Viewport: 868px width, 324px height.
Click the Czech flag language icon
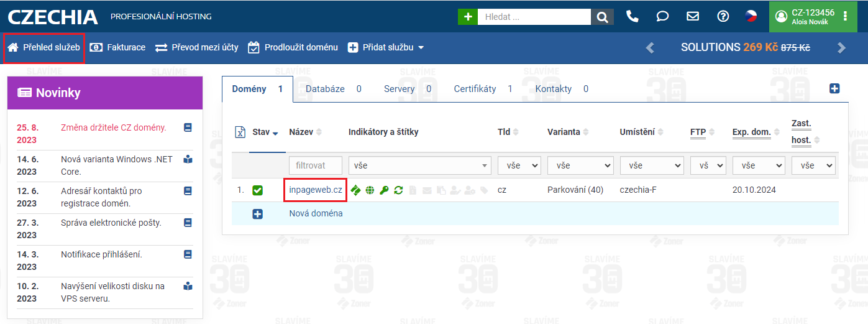(752, 17)
